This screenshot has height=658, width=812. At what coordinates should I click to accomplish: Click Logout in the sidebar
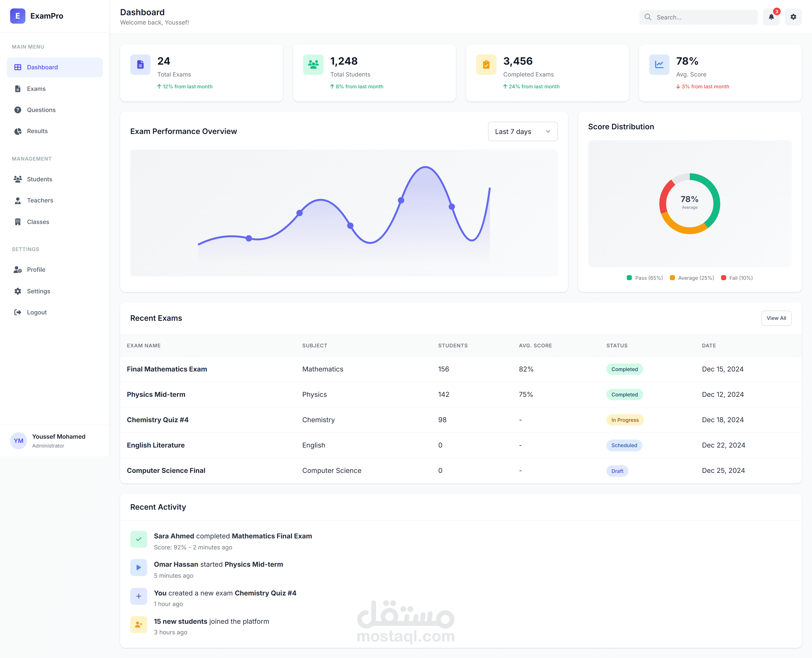coord(36,312)
